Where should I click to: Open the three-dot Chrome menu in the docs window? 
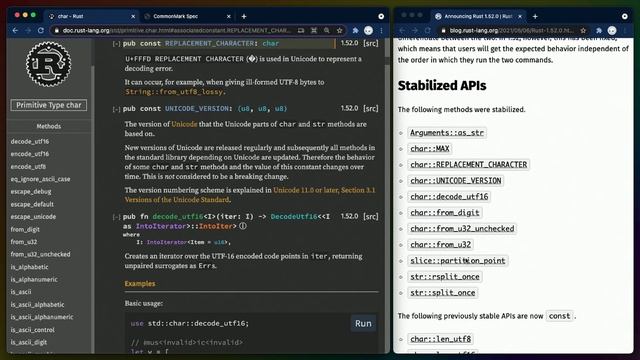click(381, 31)
